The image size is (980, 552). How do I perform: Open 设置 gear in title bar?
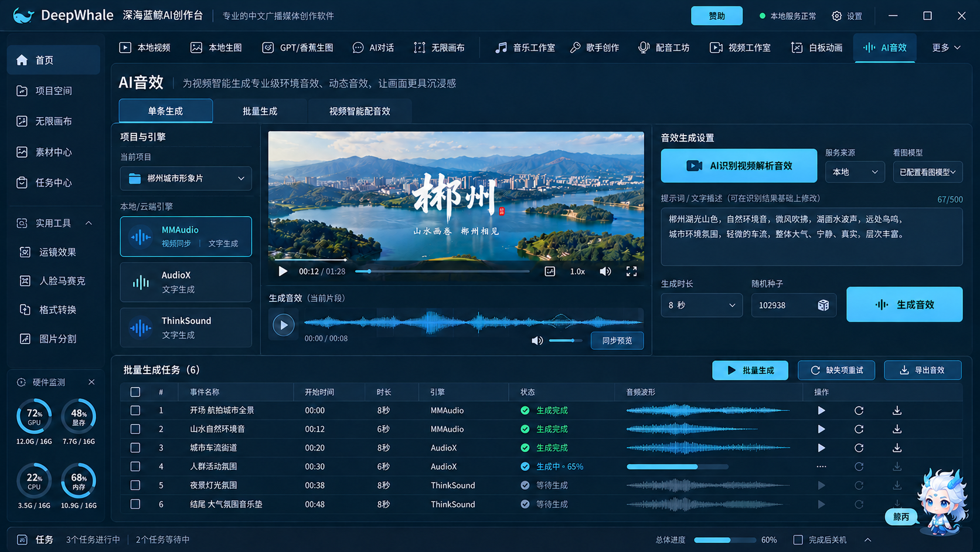(847, 16)
